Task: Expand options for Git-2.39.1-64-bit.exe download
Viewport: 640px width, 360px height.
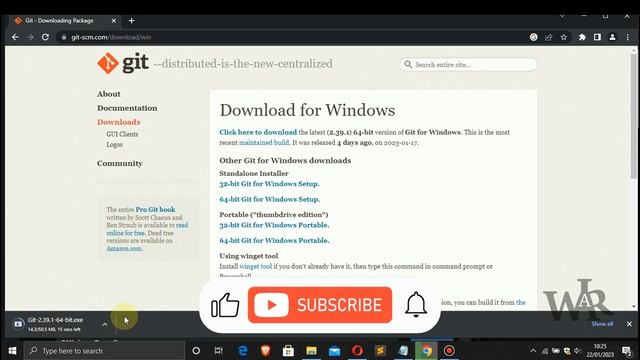Action: (104, 324)
